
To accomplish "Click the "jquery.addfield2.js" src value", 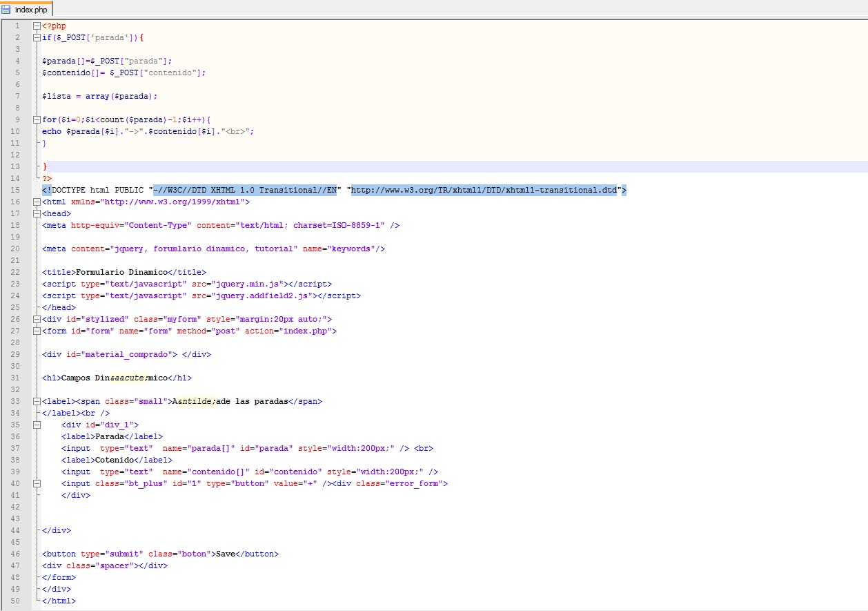I will click(x=262, y=295).
